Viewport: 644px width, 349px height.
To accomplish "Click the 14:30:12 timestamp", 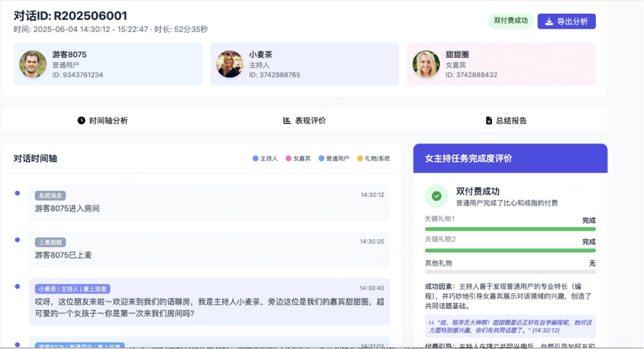I will pos(372,195).
